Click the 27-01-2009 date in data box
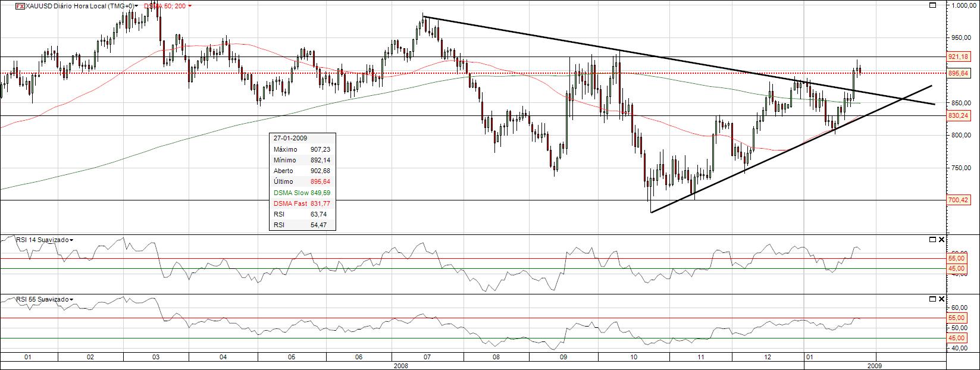This screenshot has width=980, height=370. pyautogui.click(x=290, y=138)
